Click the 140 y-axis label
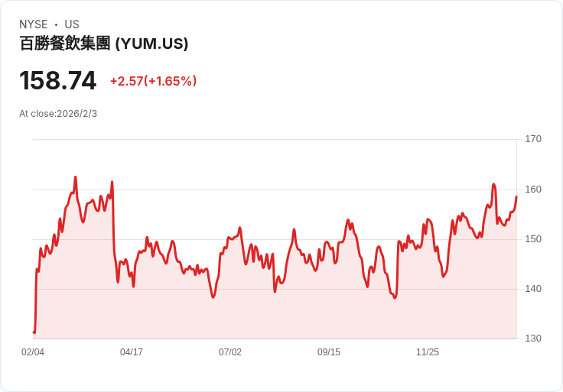Image resolution: width=563 pixels, height=392 pixels. (532, 289)
